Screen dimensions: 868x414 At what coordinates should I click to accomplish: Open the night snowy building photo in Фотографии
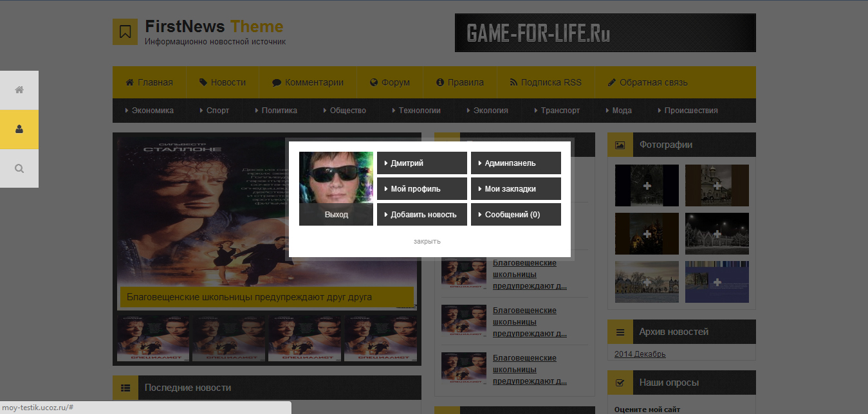coord(717,233)
